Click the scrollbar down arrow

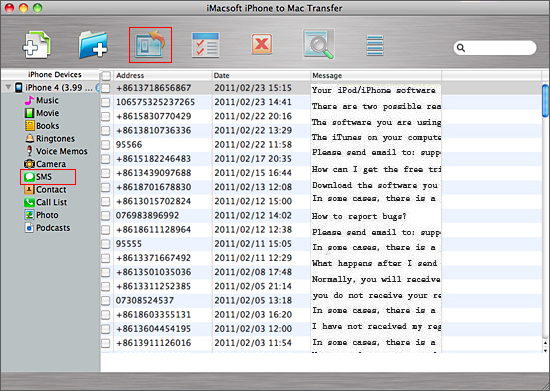tap(545, 350)
